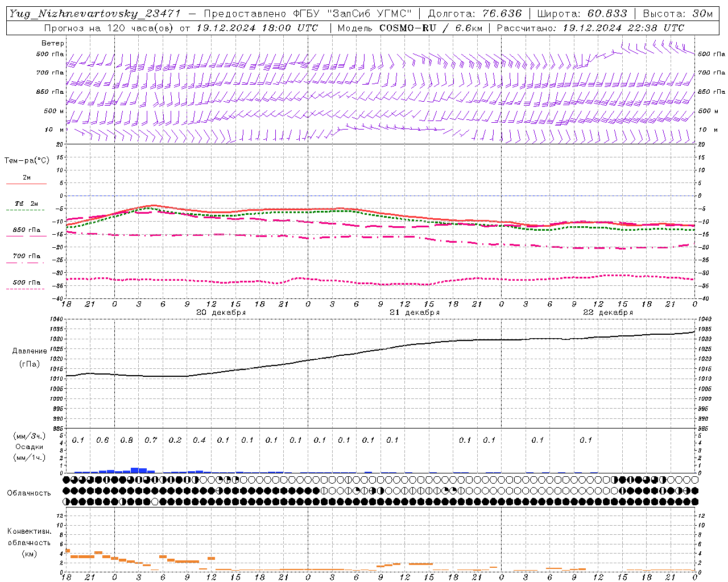
Task: Click the (мм/3ч.) precipitation unit label
Action: (x=30, y=436)
